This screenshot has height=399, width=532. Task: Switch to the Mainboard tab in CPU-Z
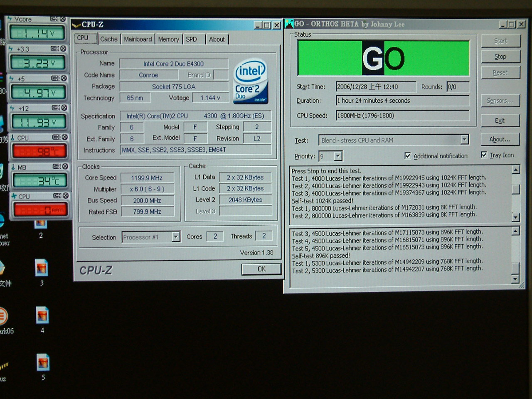coord(138,39)
